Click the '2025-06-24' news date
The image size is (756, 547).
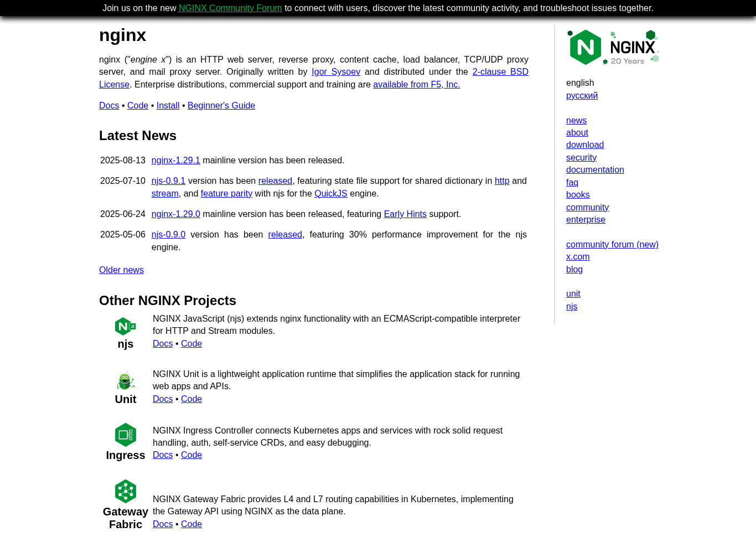(x=123, y=214)
